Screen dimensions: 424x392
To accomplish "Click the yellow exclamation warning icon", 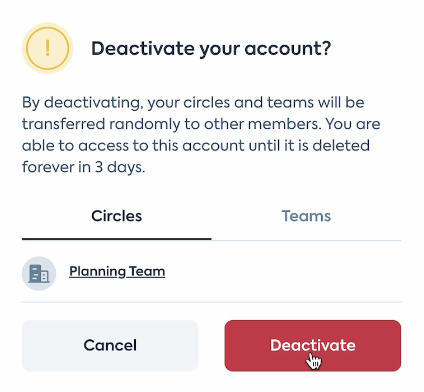I will click(x=48, y=48).
